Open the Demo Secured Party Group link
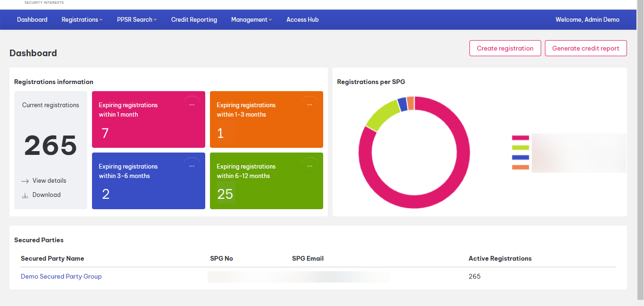This screenshot has width=644, height=306. coord(61,277)
